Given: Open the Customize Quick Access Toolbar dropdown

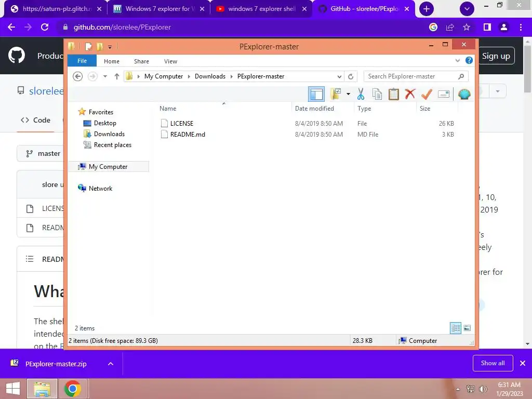Looking at the screenshot, I should pos(110,47).
